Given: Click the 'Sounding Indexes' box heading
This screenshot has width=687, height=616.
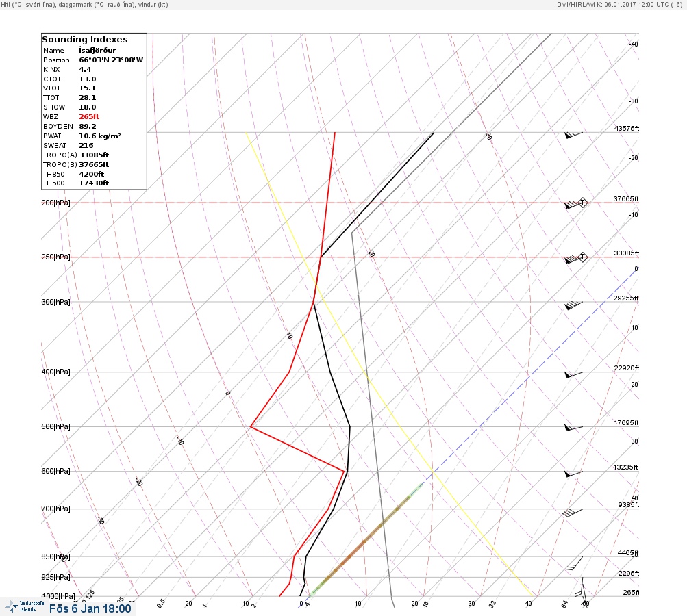Looking at the screenshot, I should point(85,40).
